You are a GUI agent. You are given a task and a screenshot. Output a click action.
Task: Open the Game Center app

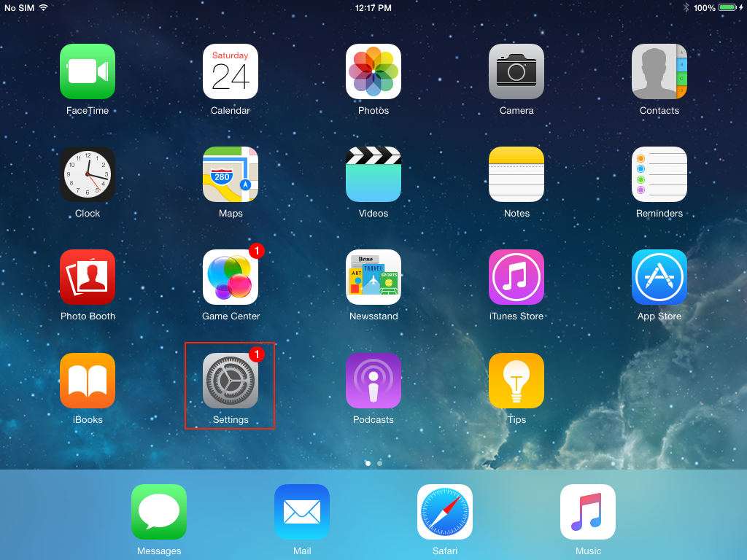point(231,277)
